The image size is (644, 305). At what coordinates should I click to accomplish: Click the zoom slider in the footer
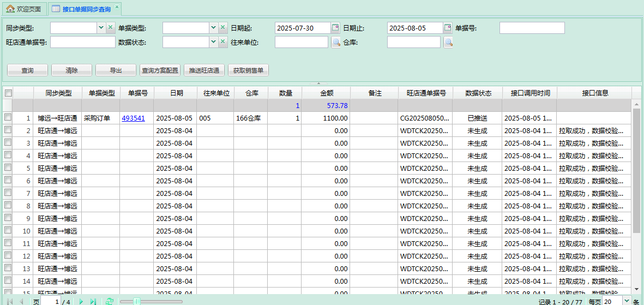coord(137,301)
